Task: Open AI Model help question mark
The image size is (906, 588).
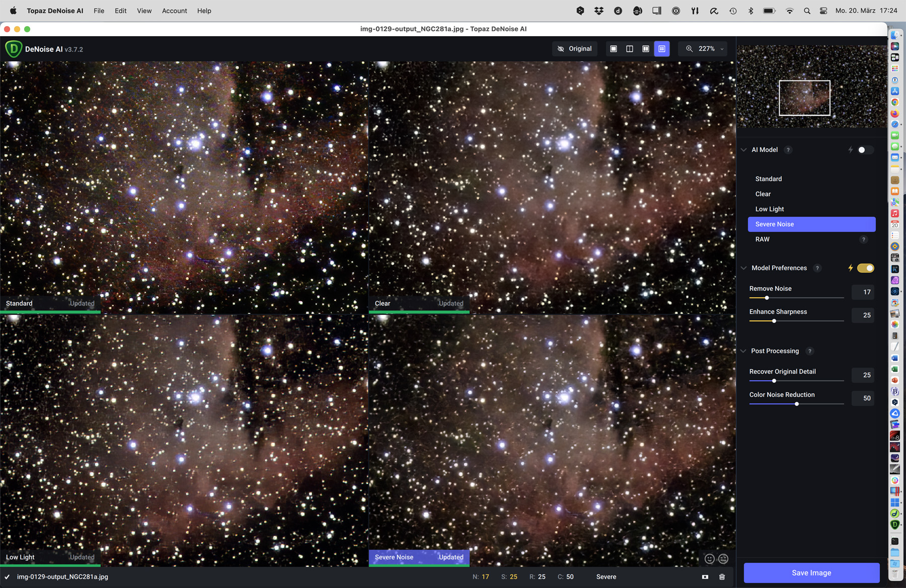Action: point(788,150)
